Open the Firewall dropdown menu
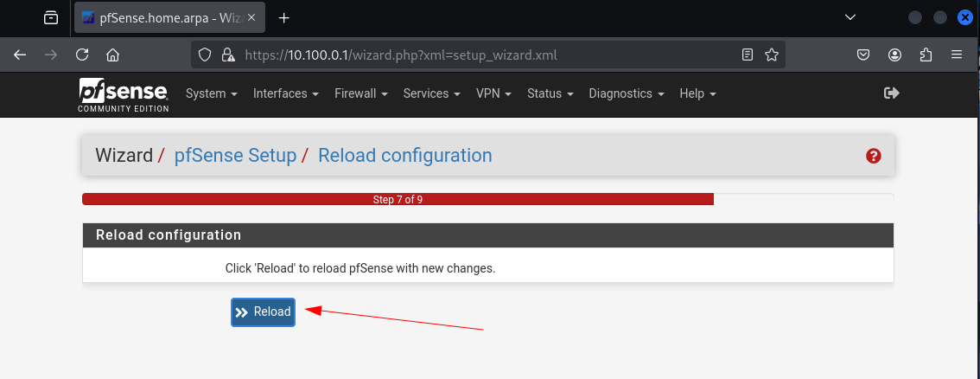Viewport: 980px width, 379px height. coord(361,93)
